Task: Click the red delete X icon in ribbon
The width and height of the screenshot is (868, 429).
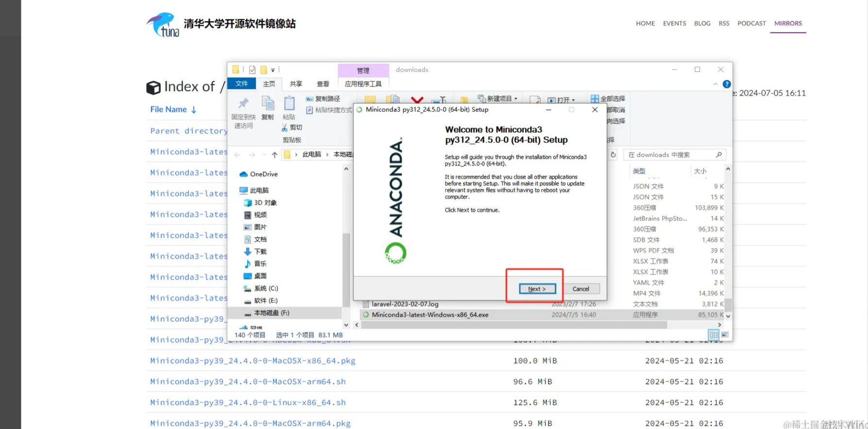Action: (x=417, y=100)
